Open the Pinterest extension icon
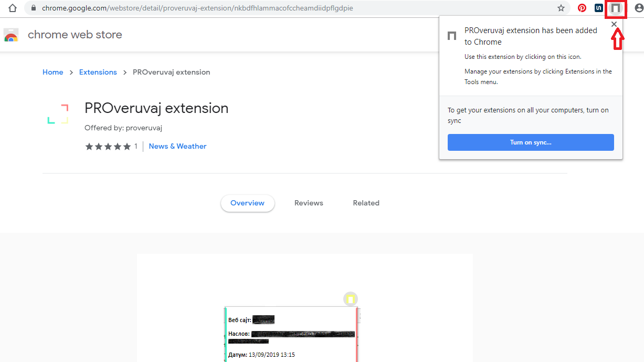This screenshot has height=362, width=644. (x=582, y=8)
